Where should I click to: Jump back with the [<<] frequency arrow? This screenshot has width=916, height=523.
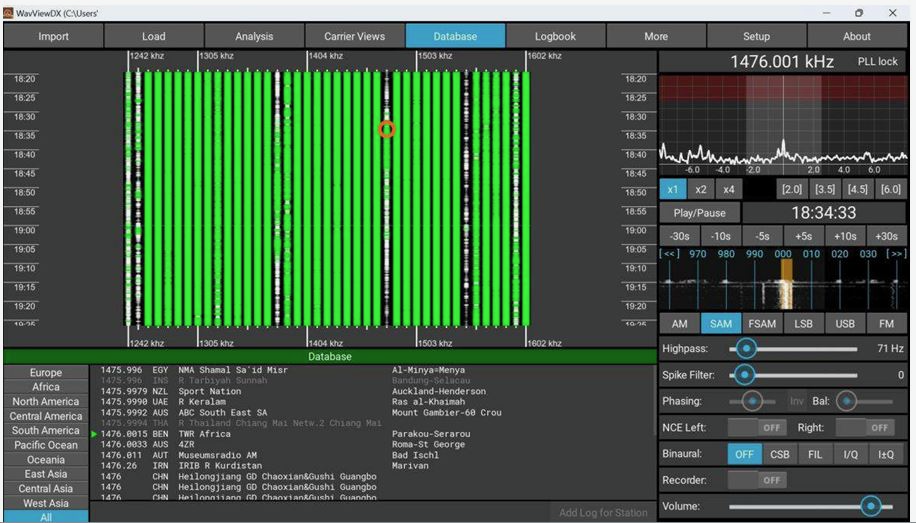coord(669,254)
